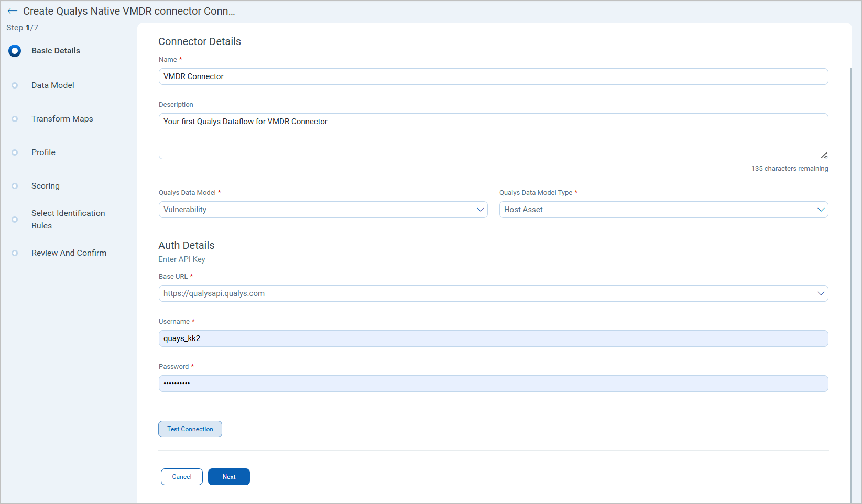Select the Identification Rules step bullet
The width and height of the screenshot is (862, 504).
pyautogui.click(x=15, y=220)
